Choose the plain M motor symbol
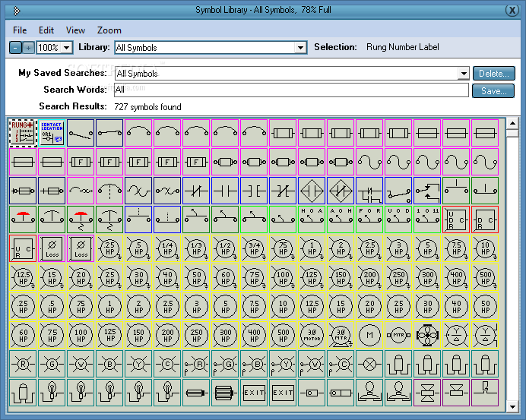 (x=369, y=335)
